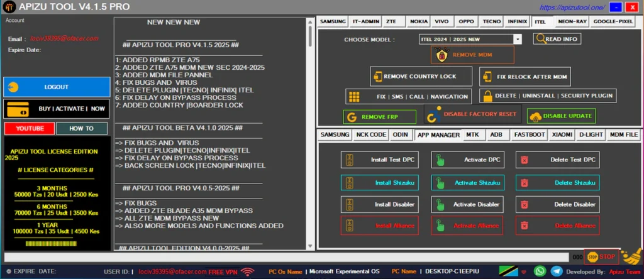The height and width of the screenshot is (279, 644).
Task: Click Install Test DPC button
Action: click(x=380, y=160)
